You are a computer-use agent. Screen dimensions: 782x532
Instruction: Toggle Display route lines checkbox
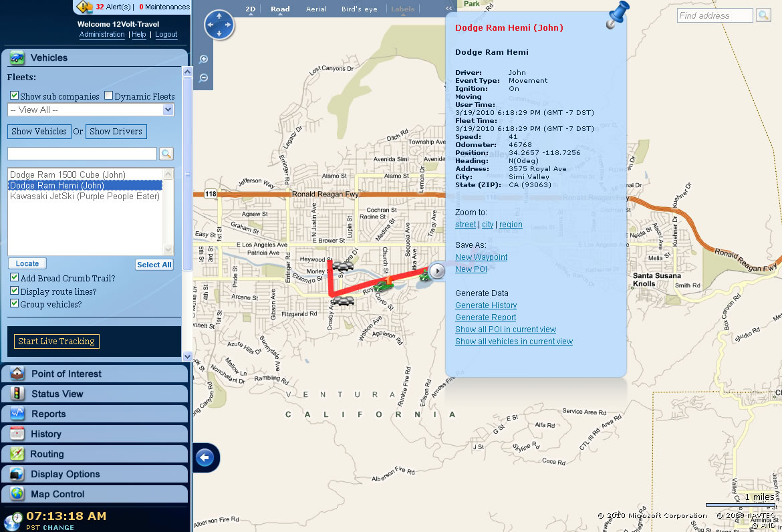(x=15, y=290)
